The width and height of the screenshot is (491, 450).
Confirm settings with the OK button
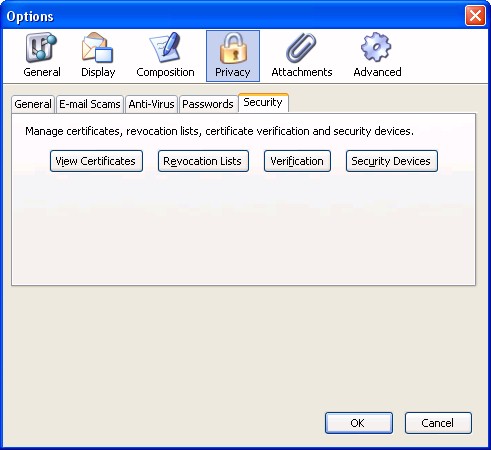point(359,423)
